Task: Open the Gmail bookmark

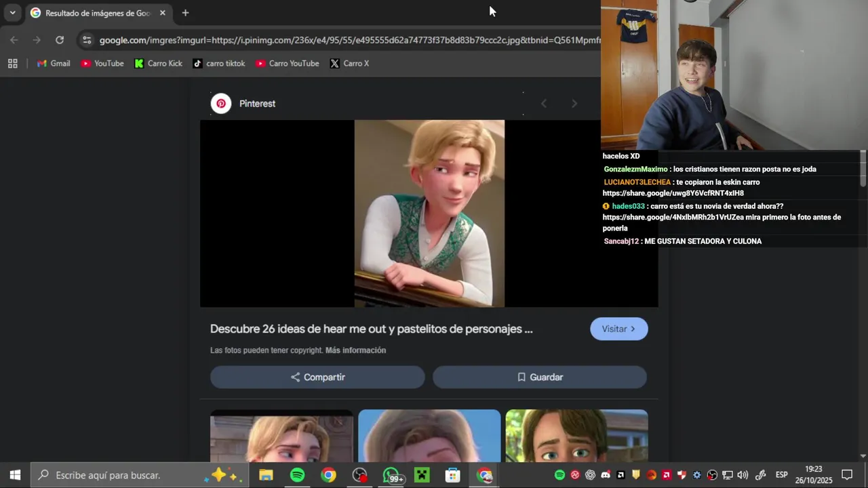Action: coord(54,63)
